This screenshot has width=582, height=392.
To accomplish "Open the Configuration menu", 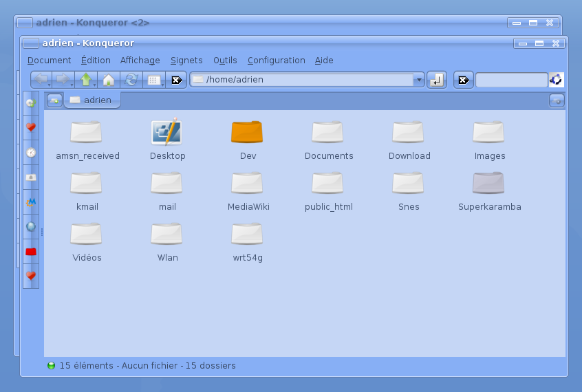I will pos(276,60).
